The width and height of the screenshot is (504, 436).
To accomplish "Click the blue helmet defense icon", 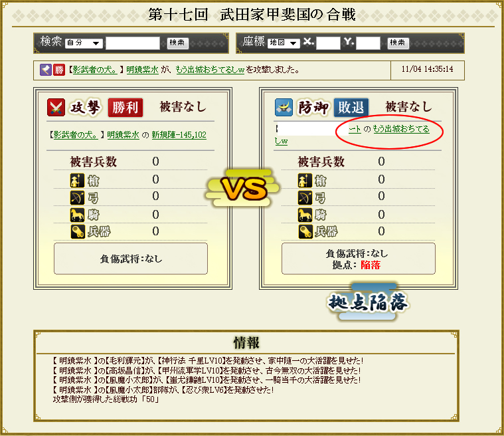I will coord(284,107).
